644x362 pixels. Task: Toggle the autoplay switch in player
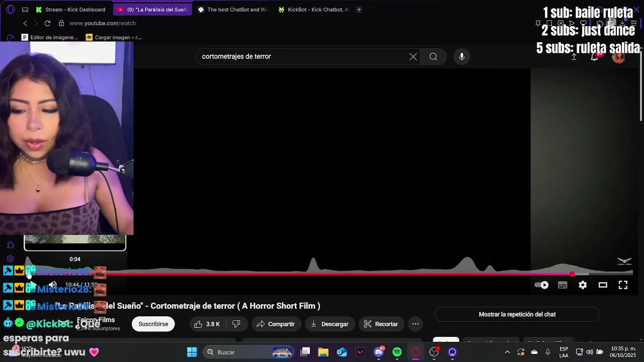pos(541,285)
